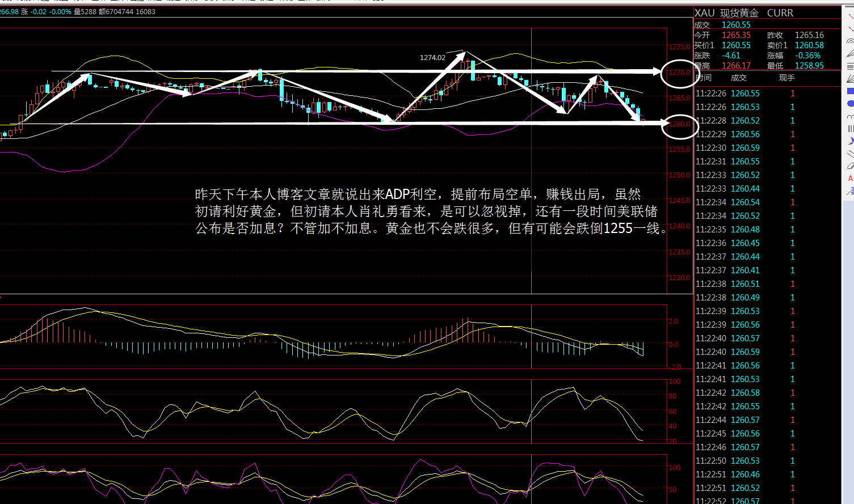Pick the red text annotation tool

[850, 179]
